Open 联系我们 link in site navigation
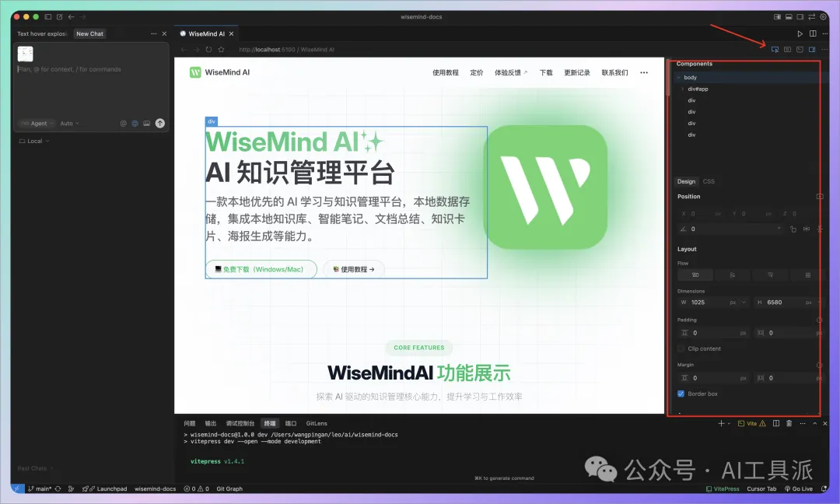 coord(614,73)
